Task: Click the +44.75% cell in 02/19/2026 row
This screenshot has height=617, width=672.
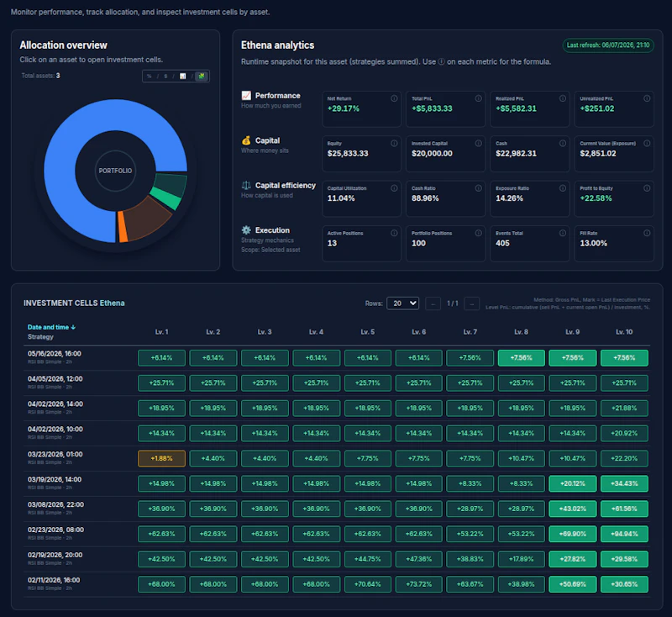Action: coord(368,559)
